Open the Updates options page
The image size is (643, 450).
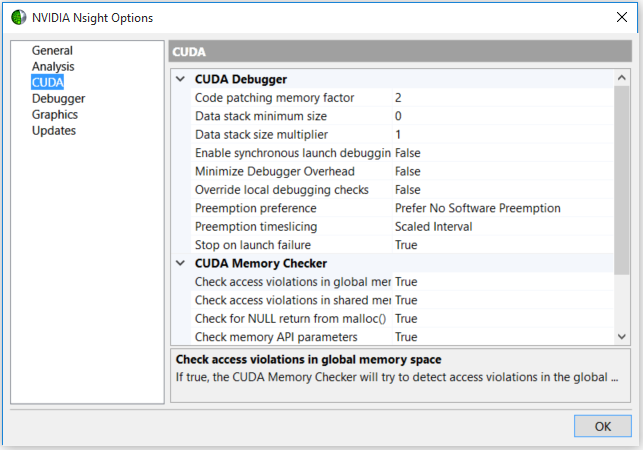[x=54, y=130]
